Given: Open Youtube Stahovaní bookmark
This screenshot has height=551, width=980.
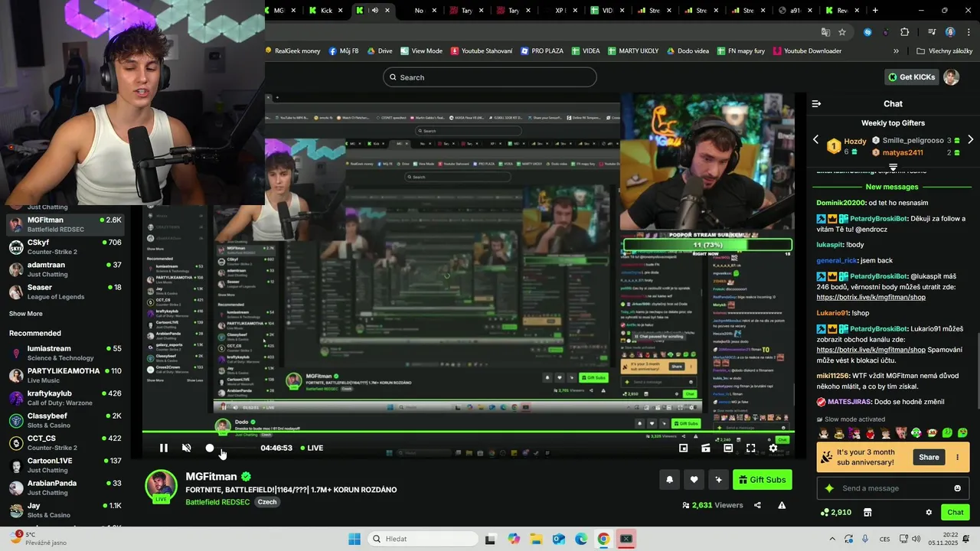Looking at the screenshot, I should tap(482, 51).
